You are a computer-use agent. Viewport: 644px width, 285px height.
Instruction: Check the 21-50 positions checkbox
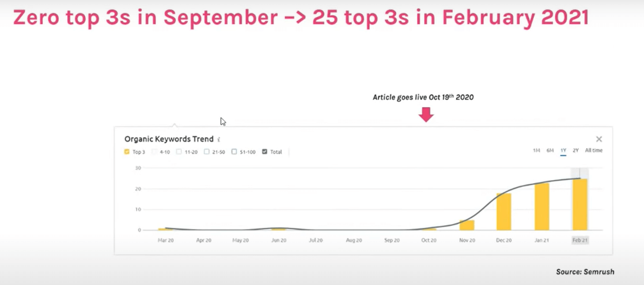(x=207, y=152)
